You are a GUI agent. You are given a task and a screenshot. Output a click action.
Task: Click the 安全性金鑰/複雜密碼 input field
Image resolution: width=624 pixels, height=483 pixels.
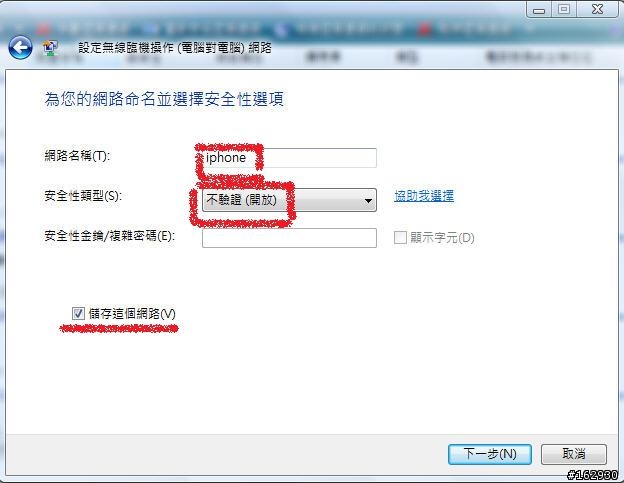(289, 238)
